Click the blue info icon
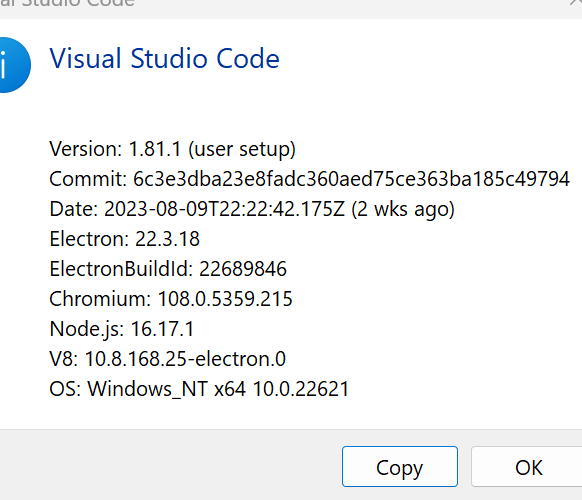The width and height of the screenshot is (582, 500). (x=14, y=65)
